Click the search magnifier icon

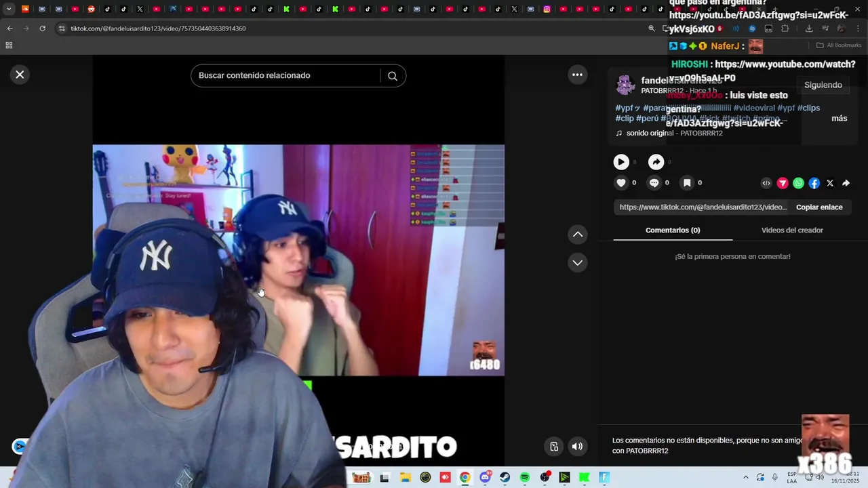coord(393,76)
